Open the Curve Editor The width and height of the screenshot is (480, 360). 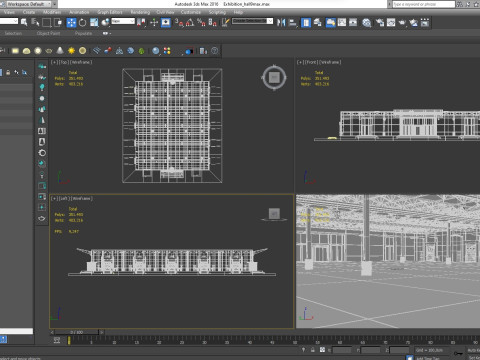342,22
